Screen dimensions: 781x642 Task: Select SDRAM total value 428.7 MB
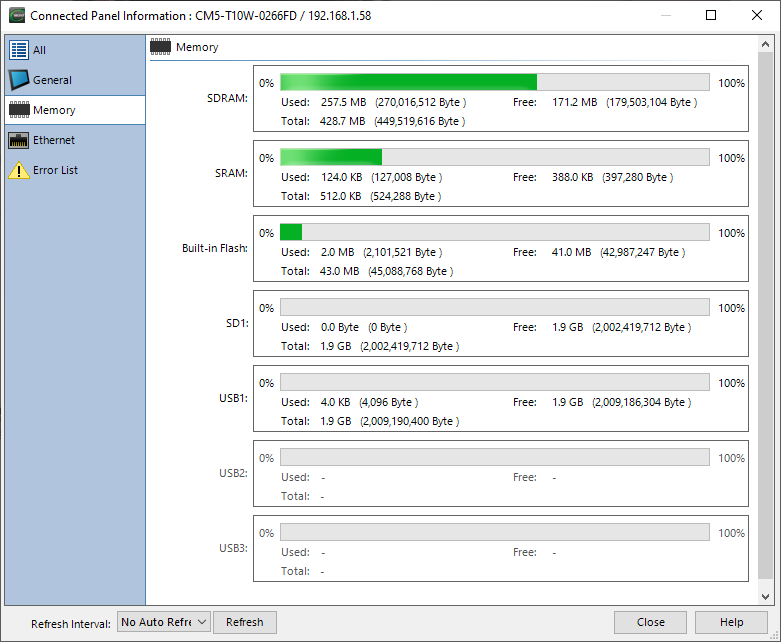click(x=342, y=121)
